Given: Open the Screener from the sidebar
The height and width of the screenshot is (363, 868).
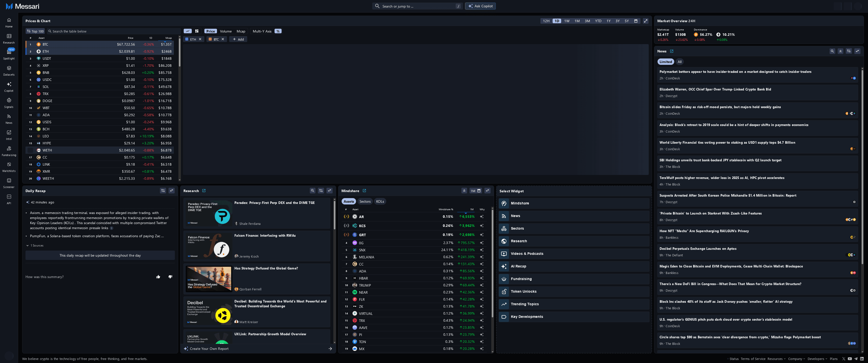Looking at the screenshot, I should [x=9, y=182].
